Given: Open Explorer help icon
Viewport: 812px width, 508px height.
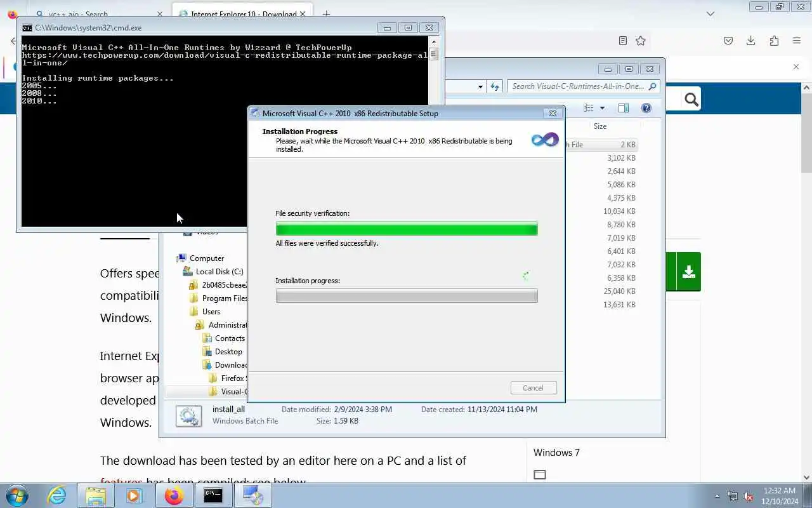Looking at the screenshot, I should (646, 108).
